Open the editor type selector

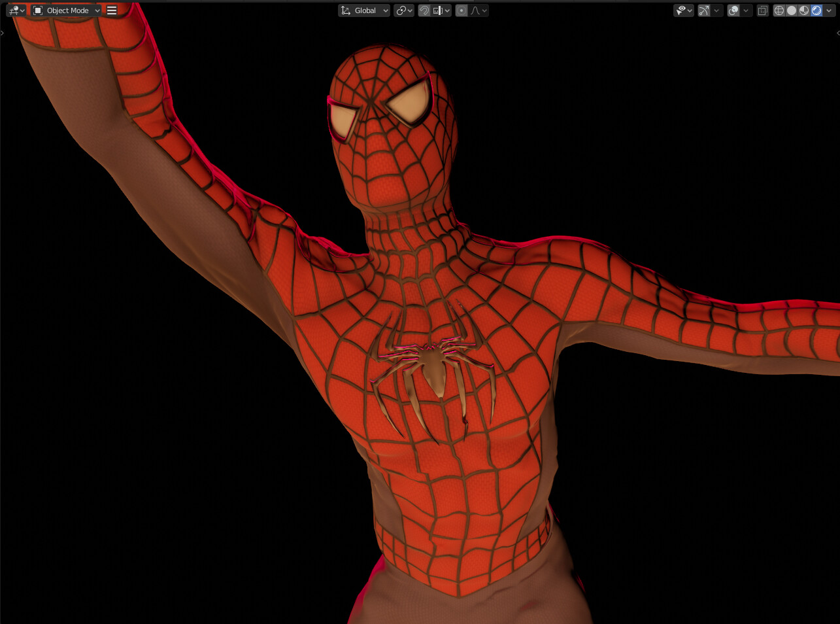pyautogui.click(x=16, y=10)
